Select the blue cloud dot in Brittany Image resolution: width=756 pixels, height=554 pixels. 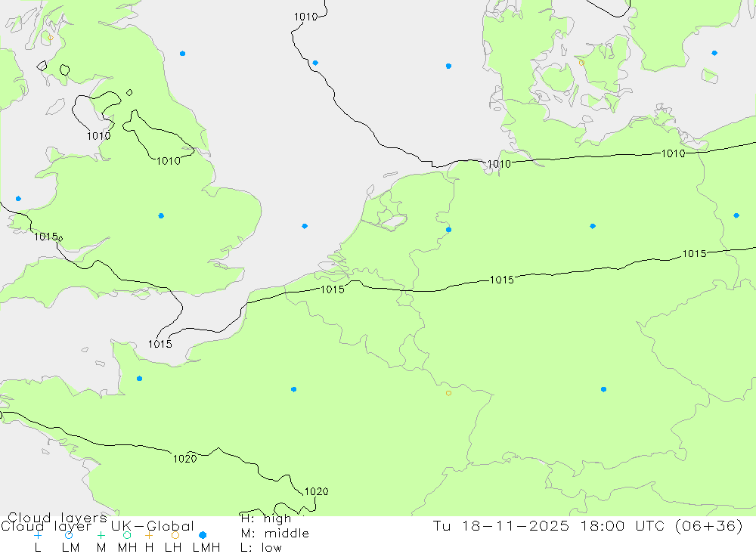point(139,379)
